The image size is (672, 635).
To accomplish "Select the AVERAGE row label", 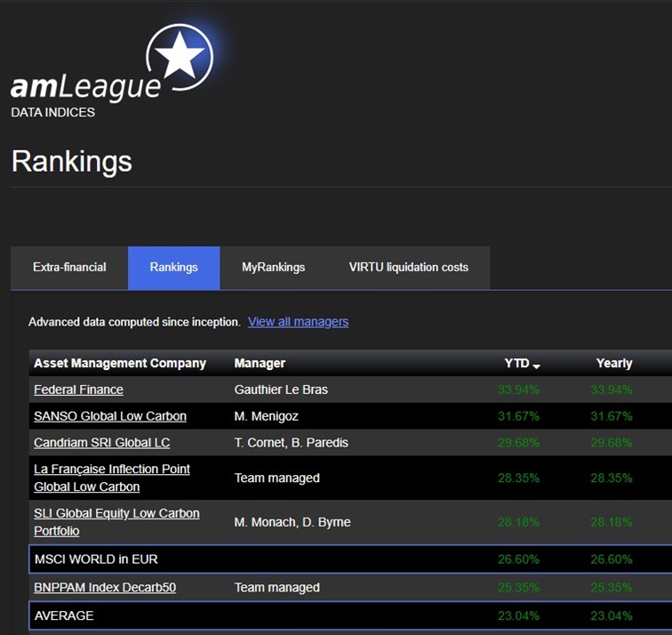I will pos(64,615).
